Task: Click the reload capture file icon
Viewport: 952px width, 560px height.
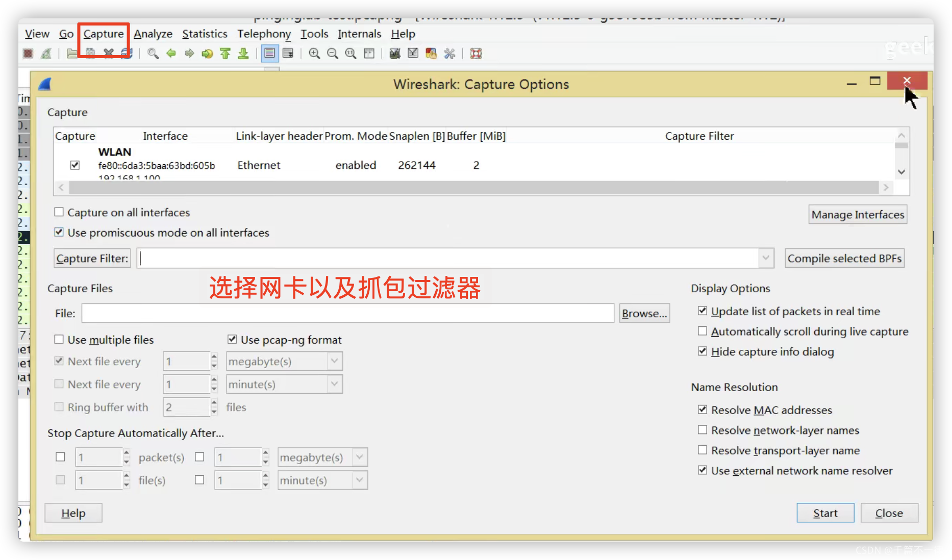Action: 127,54
